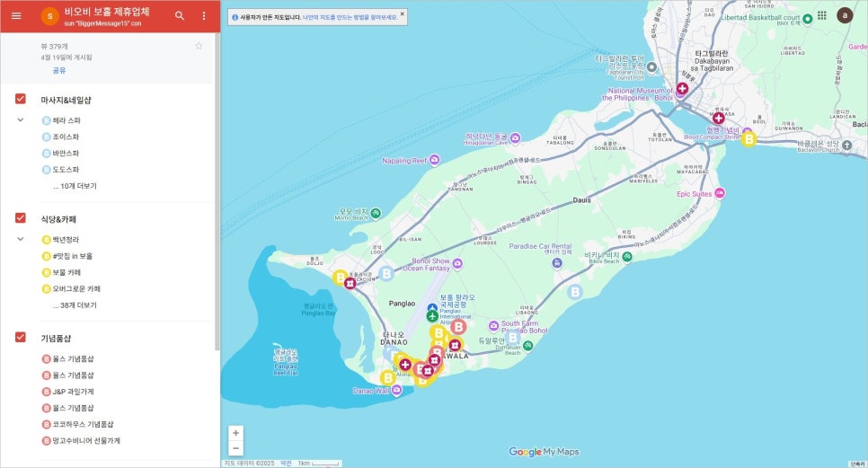Close the user-created map info banner
This screenshot has width=868, height=468.
pos(403,14)
